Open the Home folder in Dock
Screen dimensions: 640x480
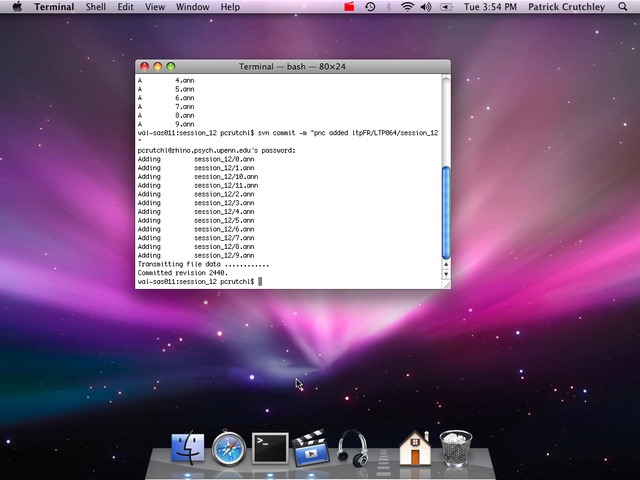coord(414,448)
